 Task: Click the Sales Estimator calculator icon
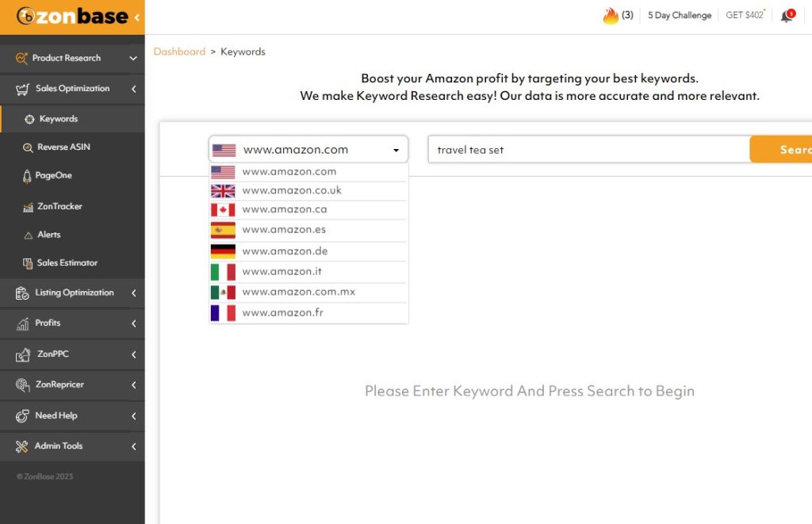[29, 263]
